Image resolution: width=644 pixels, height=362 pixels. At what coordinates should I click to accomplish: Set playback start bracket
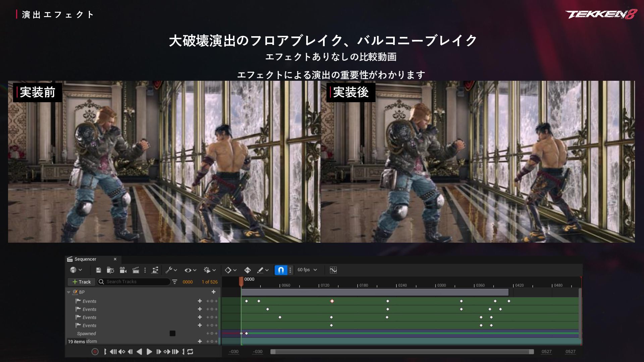tap(105, 352)
